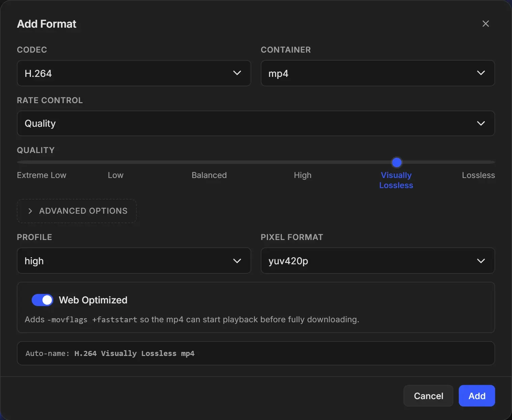Click the Cancel button

click(428, 396)
